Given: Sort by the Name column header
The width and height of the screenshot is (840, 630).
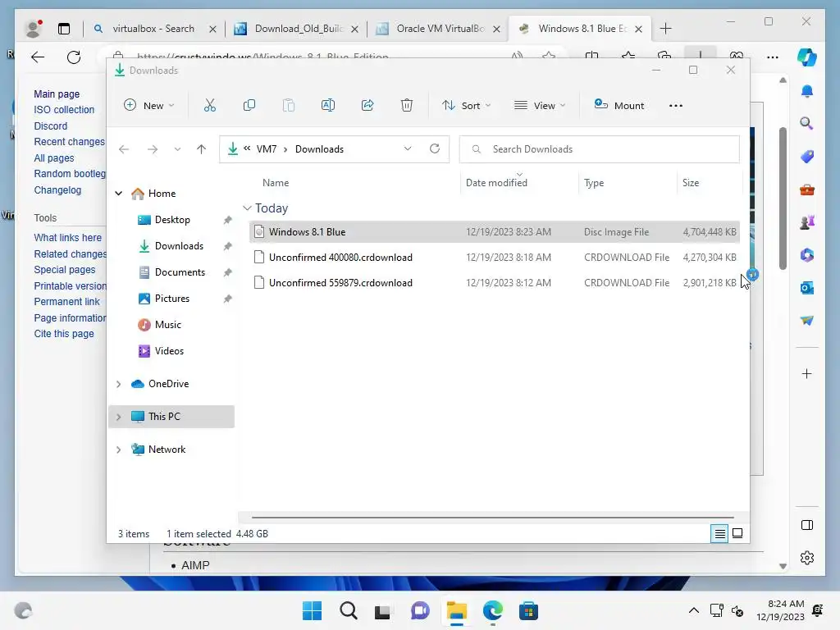Looking at the screenshot, I should pyautogui.click(x=276, y=183).
